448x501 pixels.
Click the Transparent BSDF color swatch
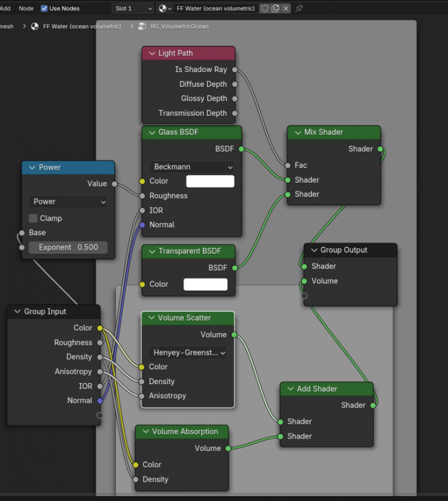click(x=205, y=284)
